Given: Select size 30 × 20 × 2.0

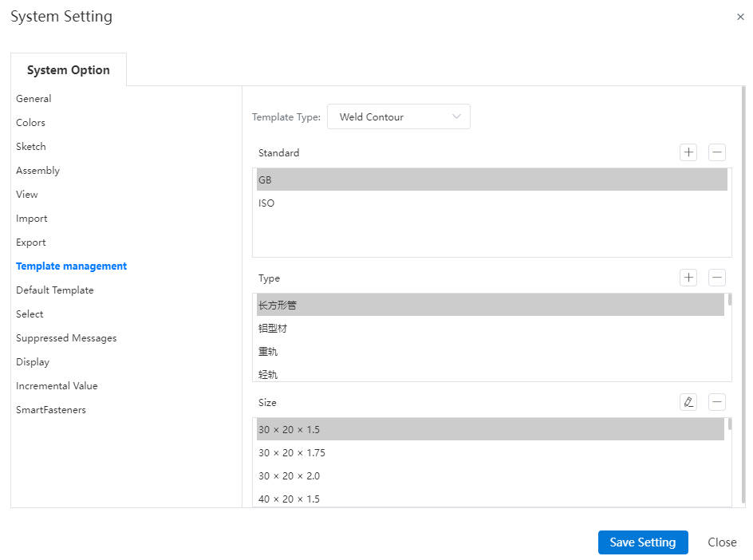Looking at the screenshot, I should pyautogui.click(x=491, y=475).
